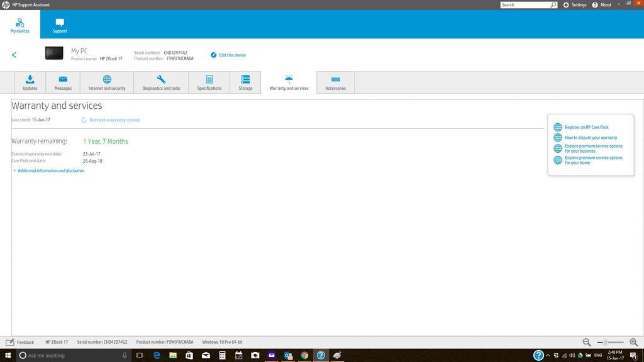Launch Microsoft Edge from the taskbar
The image size is (644, 362).
click(157, 356)
